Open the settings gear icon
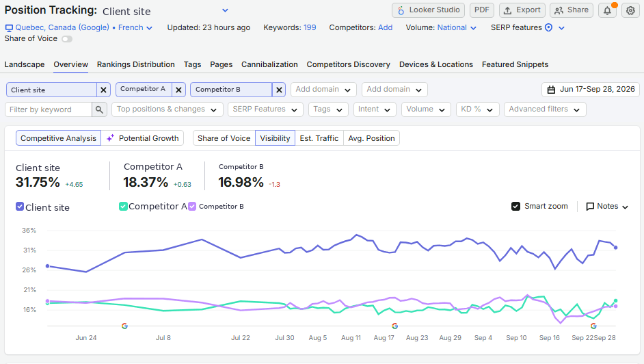The image size is (644, 364). [x=630, y=10]
